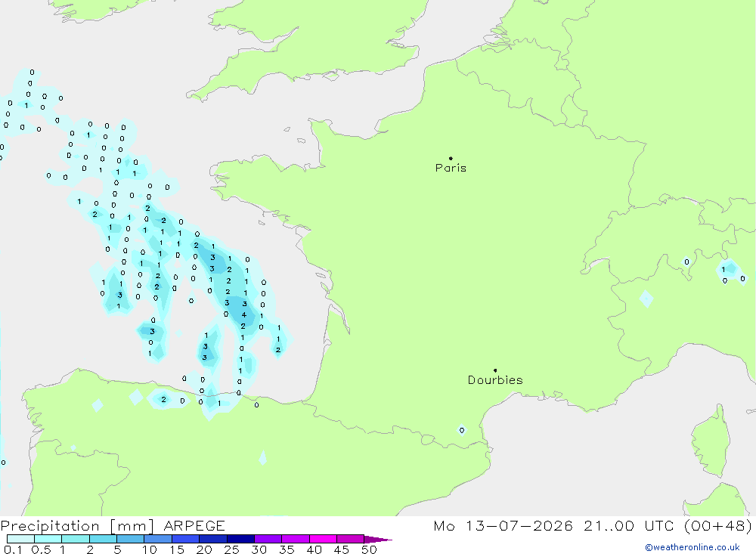Pick the 35–40 mm violet legend swatch
Image resolution: width=756 pixels, height=554 pixels.
pyautogui.click(x=296, y=539)
